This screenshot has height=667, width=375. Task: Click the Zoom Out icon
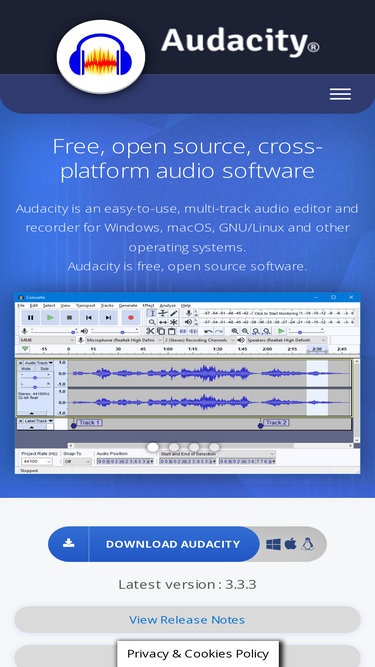(245, 331)
